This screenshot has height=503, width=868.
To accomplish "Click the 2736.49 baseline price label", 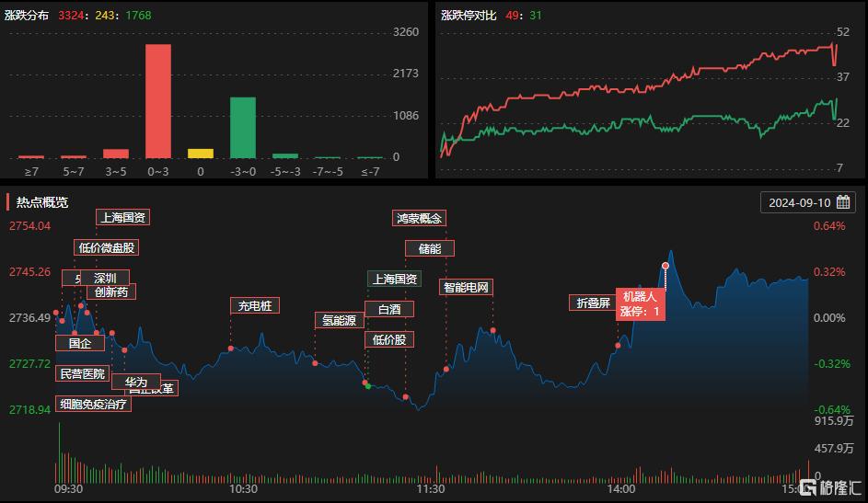I will (x=29, y=318).
